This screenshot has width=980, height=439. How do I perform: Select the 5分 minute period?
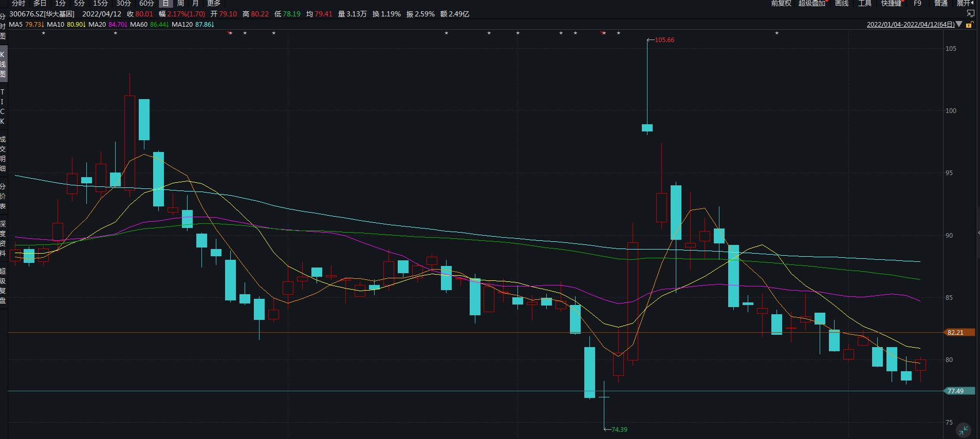(79, 3)
